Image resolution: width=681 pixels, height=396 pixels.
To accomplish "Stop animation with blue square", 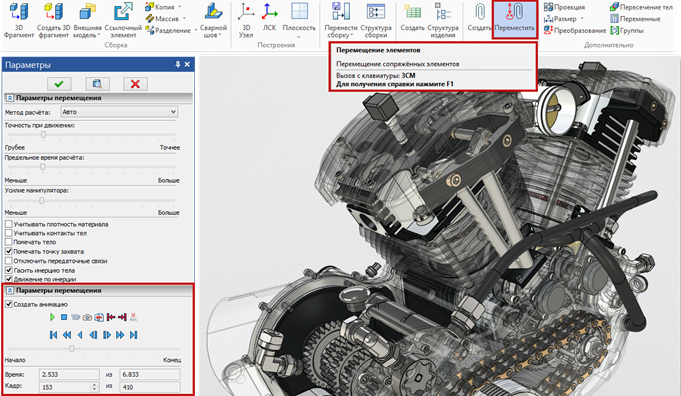I will pyautogui.click(x=64, y=317).
